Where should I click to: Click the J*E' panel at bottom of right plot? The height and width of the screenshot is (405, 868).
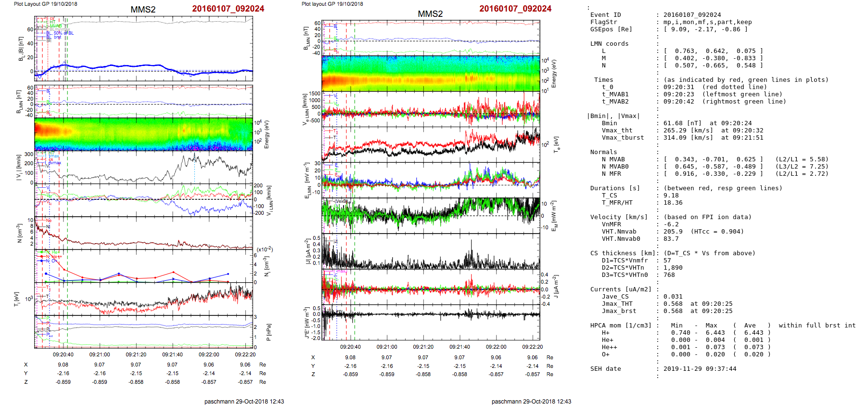point(431,323)
